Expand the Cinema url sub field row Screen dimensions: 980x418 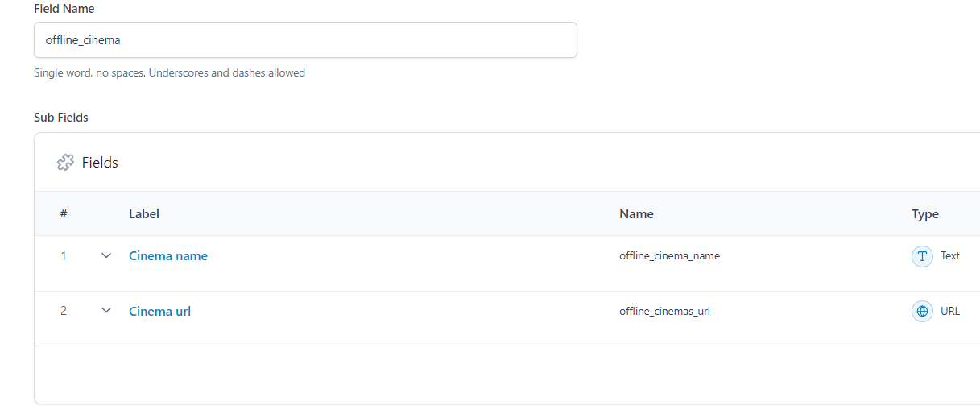click(106, 311)
